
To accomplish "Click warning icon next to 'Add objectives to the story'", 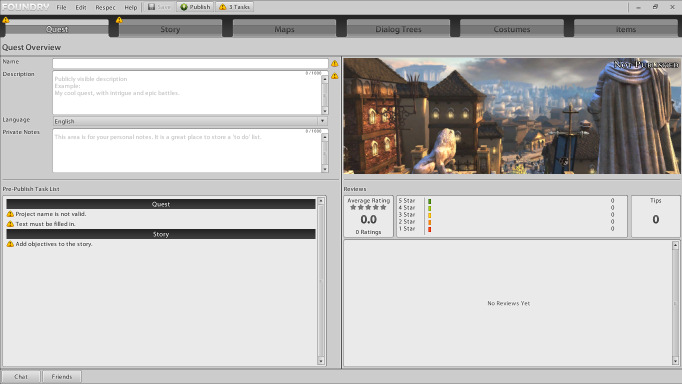I will coord(10,244).
